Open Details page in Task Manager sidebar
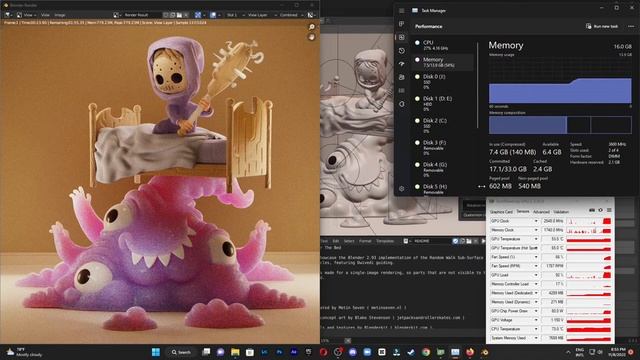This screenshot has height=360, width=640. coord(402,91)
